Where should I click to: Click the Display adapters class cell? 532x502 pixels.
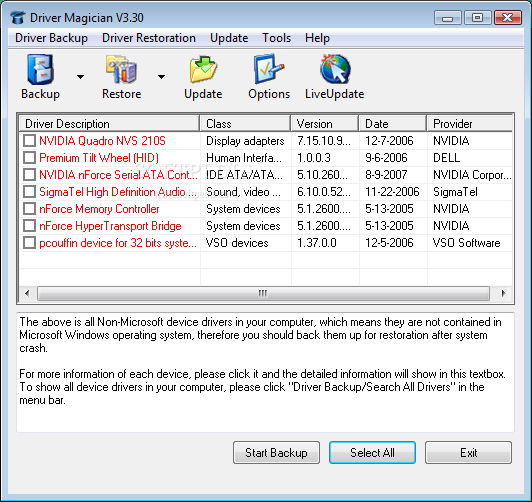pos(245,141)
